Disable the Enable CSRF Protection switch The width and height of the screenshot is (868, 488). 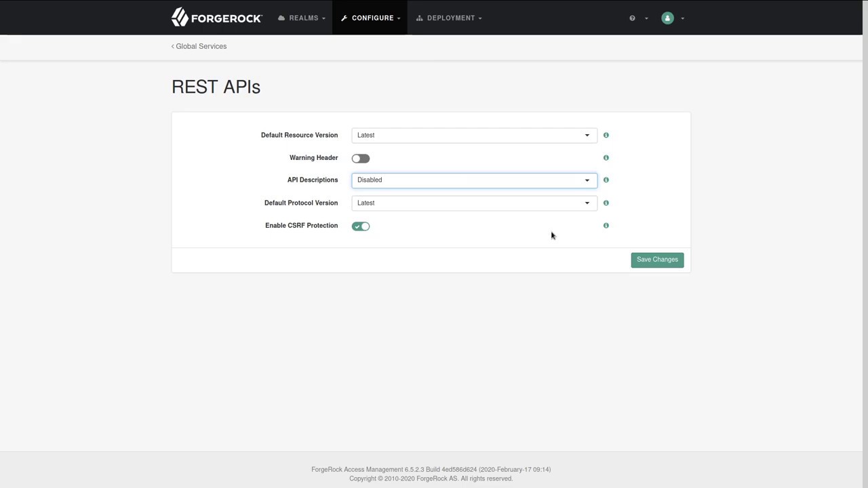tap(361, 226)
